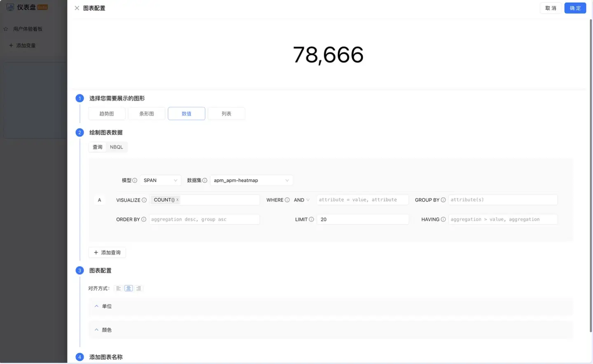Open the apm_apm-heatmap dataset dropdown
Viewport: 593px width, 364px height.
click(x=251, y=181)
